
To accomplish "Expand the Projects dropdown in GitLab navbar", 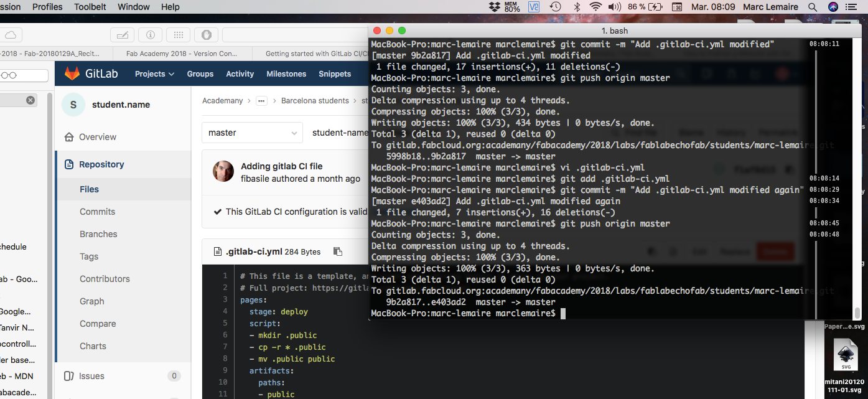I will 155,73.
